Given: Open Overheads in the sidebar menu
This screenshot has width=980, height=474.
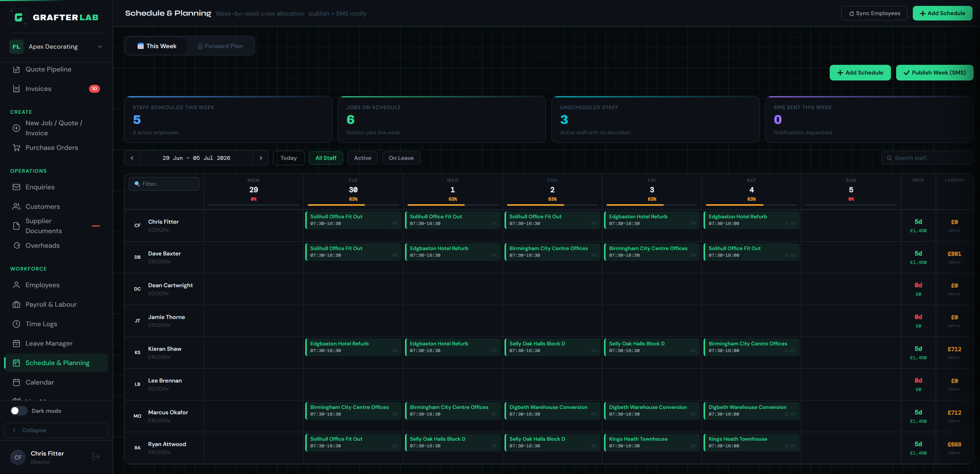Looking at the screenshot, I should (56, 246).
